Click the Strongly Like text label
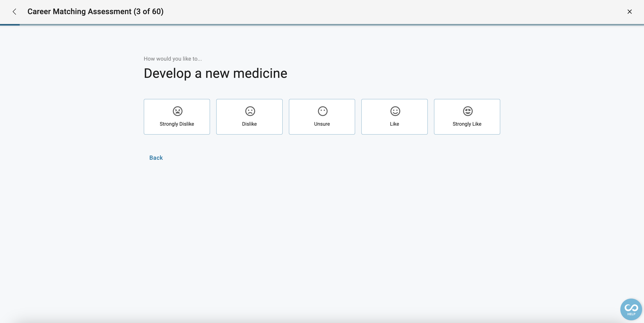Screen dimensions: 644x323 467,124
